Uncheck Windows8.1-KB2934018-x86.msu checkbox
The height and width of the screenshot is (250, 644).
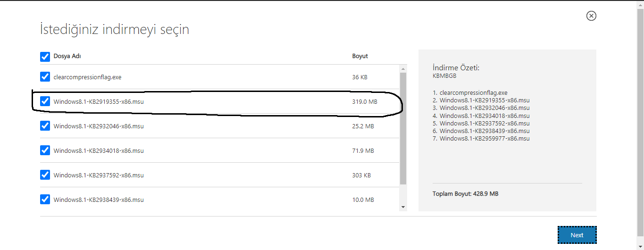pyautogui.click(x=45, y=150)
